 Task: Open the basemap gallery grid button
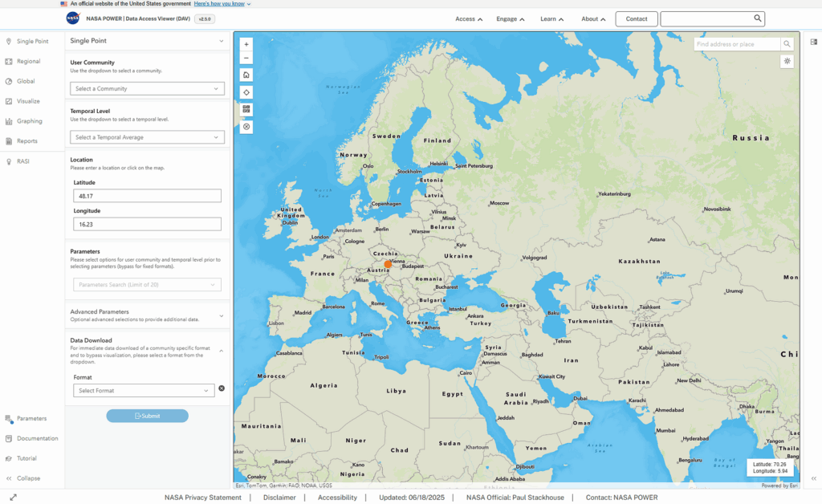pyautogui.click(x=246, y=109)
